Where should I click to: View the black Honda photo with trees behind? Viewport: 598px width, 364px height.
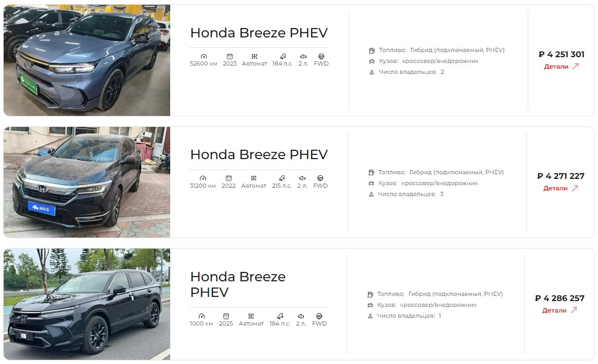coord(87,304)
